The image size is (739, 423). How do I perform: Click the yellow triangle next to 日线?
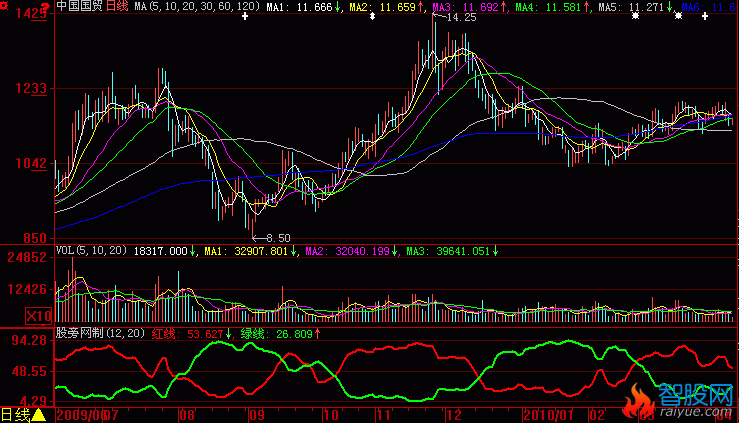(38, 414)
